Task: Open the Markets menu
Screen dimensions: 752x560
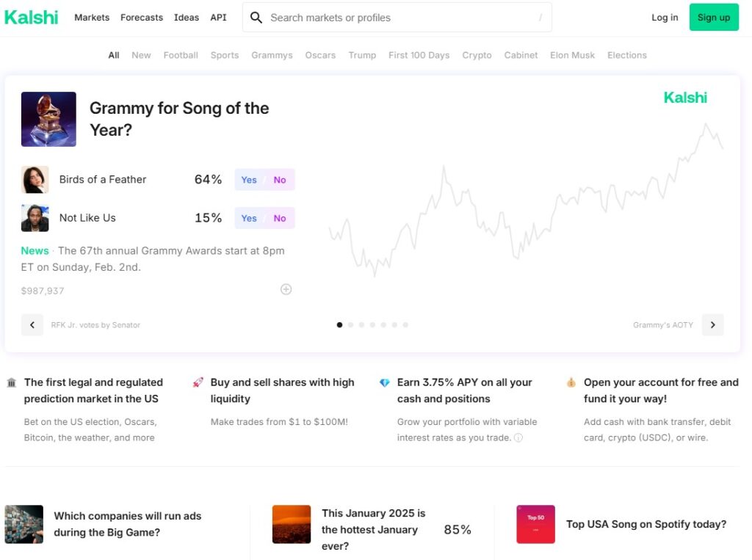Action: click(92, 17)
